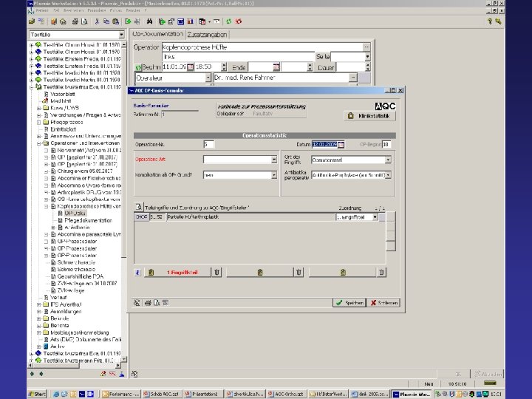Open the Seite dropdown
The width and height of the screenshot is (532, 399).
pyautogui.click(x=367, y=57)
